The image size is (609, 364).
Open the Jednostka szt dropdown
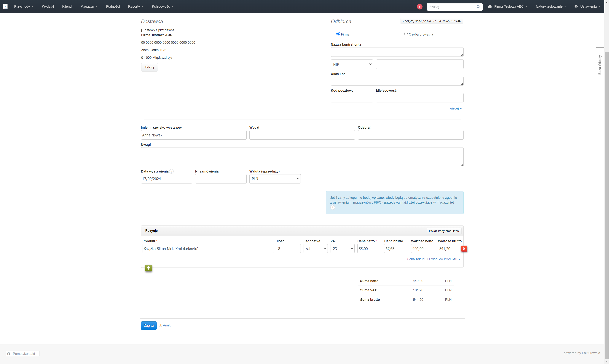click(x=315, y=249)
